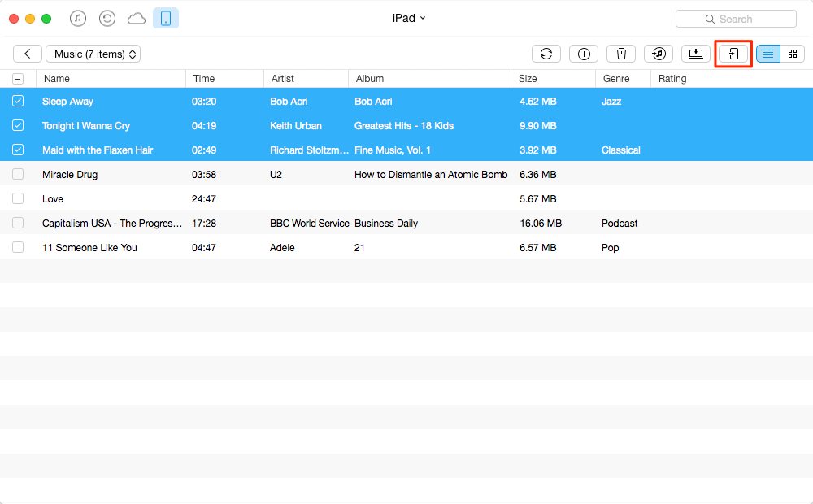Switch to list view

(x=768, y=54)
